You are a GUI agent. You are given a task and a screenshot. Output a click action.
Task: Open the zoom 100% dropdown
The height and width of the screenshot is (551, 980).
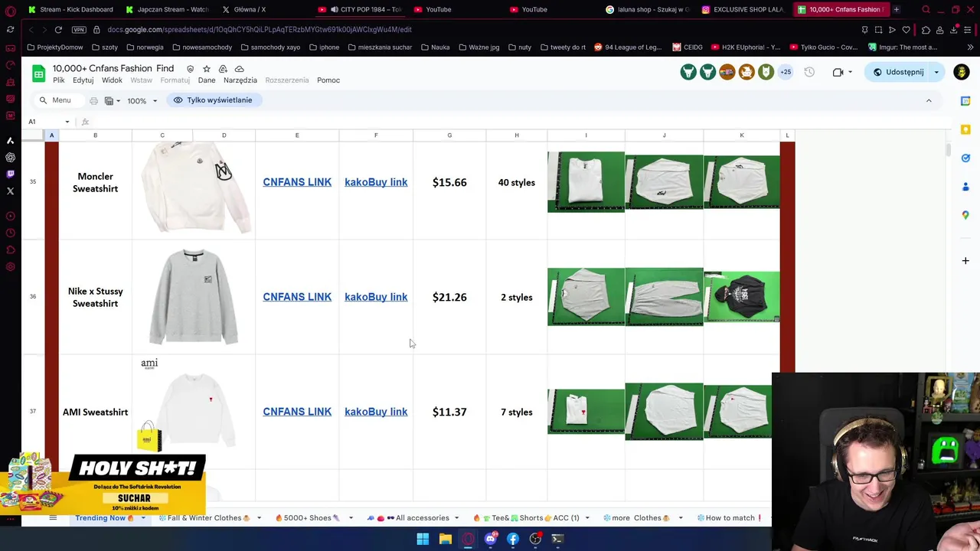point(142,100)
